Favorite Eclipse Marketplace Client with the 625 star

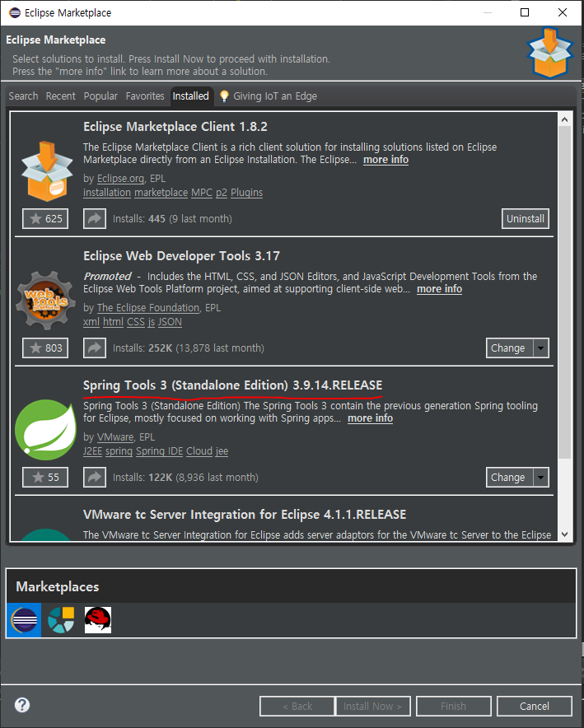(x=45, y=219)
